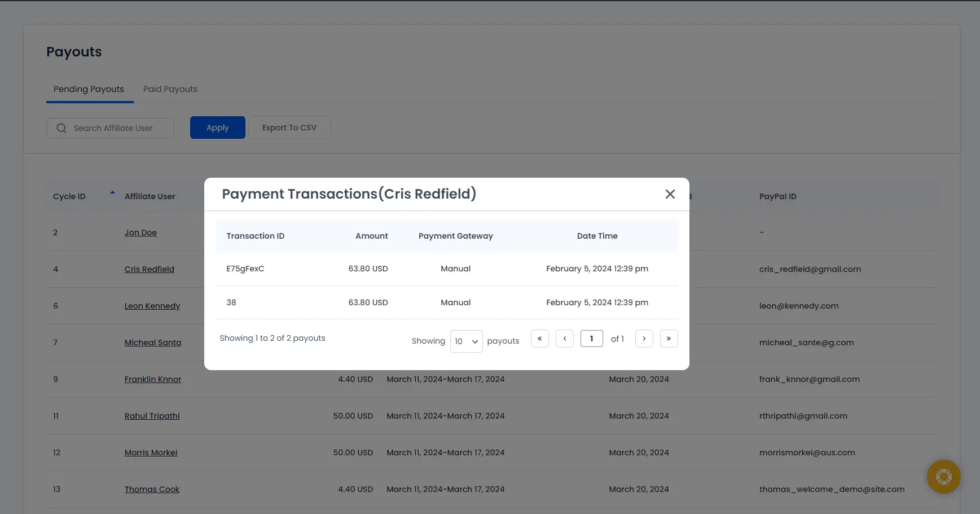Click date time of transaction 38
The width and height of the screenshot is (980, 514).
[597, 302]
